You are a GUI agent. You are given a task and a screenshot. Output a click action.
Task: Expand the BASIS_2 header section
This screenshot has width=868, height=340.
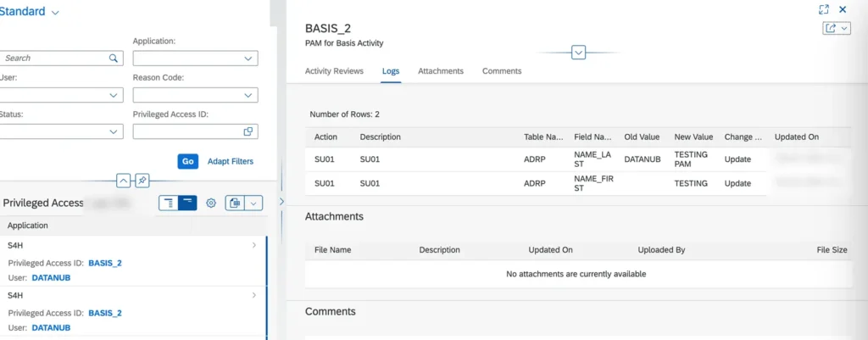[x=579, y=53]
